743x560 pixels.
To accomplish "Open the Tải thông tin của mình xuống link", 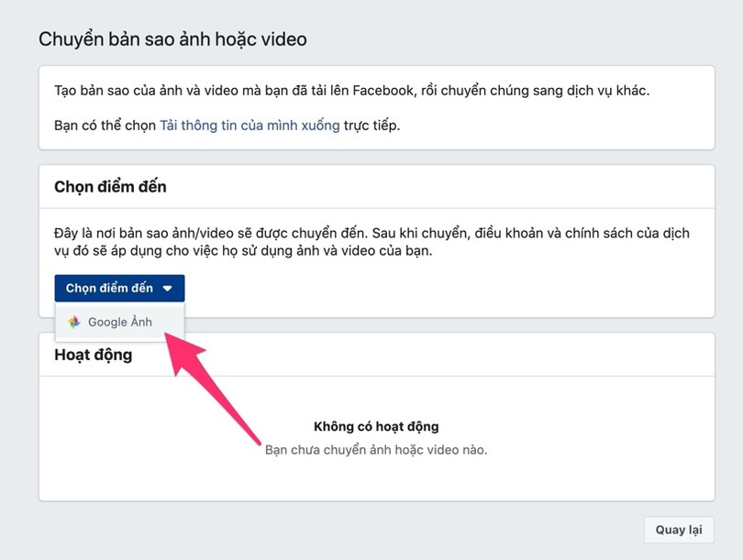I will [250, 125].
